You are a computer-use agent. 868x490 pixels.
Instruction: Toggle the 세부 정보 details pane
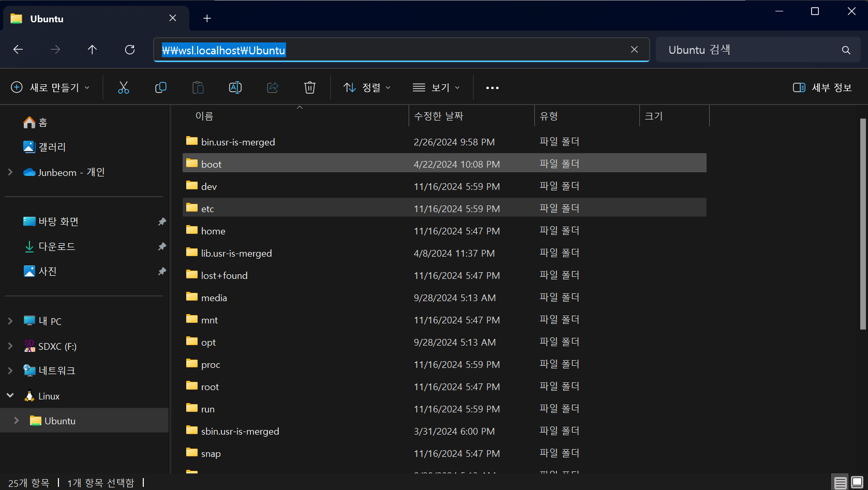822,87
